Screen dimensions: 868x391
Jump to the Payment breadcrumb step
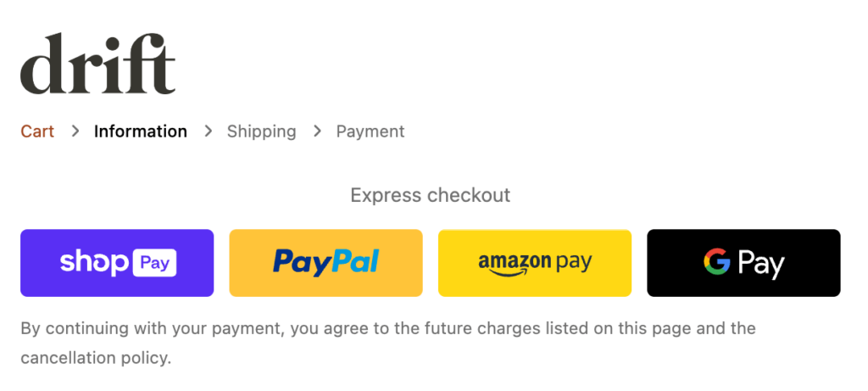(370, 131)
